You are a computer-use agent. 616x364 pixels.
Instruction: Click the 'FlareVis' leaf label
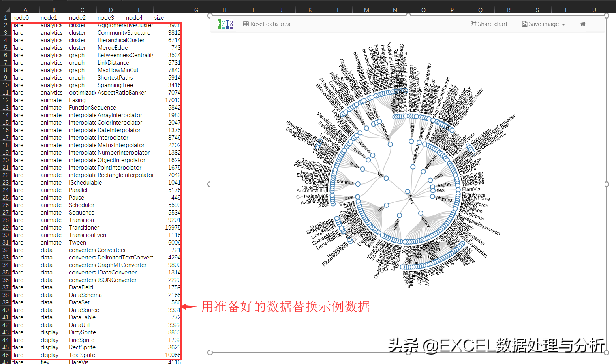click(x=471, y=189)
